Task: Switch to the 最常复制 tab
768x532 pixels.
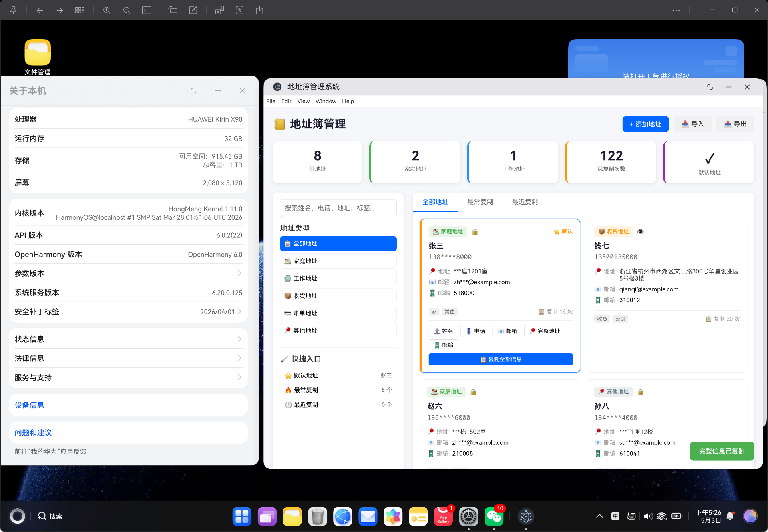Action: [x=480, y=202]
